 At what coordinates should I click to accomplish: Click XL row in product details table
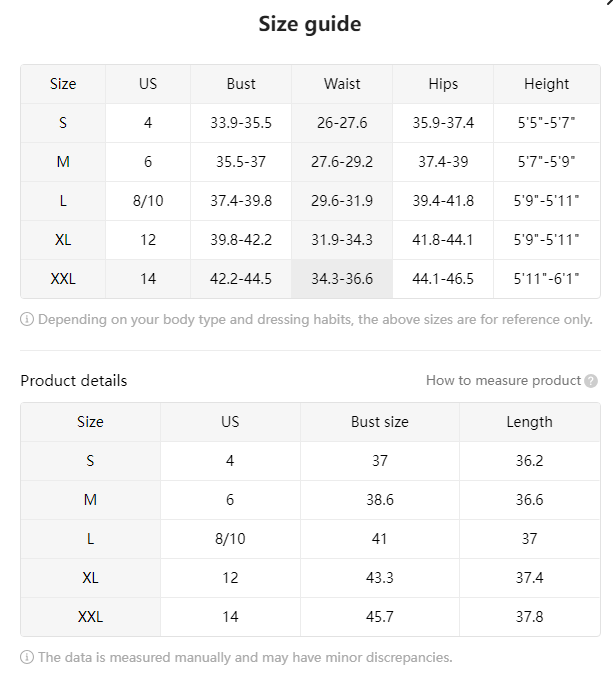[x=310, y=578]
